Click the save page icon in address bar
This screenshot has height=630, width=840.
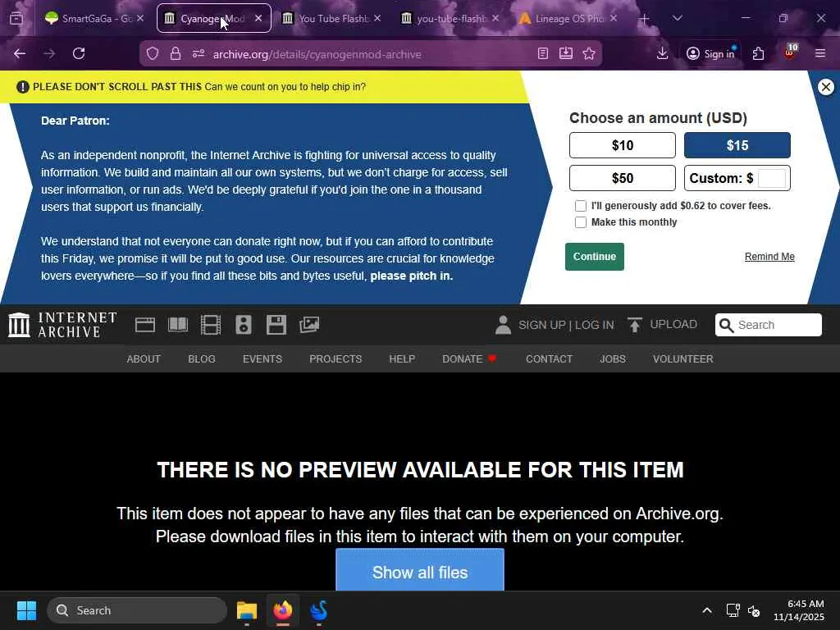(x=566, y=53)
